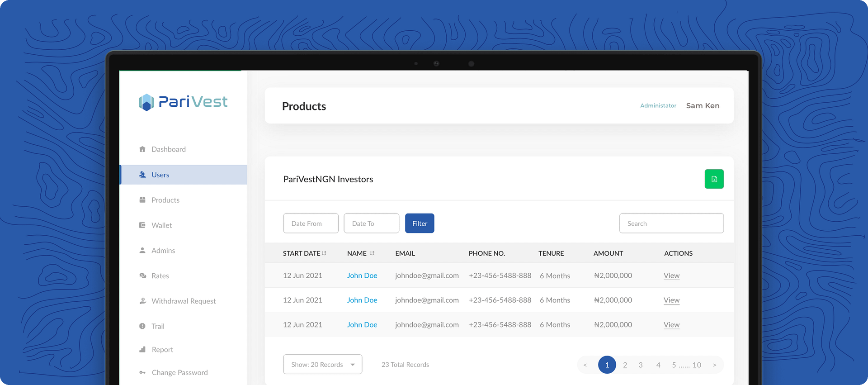Go to page 2 in pagination
868x385 pixels.
coord(625,365)
